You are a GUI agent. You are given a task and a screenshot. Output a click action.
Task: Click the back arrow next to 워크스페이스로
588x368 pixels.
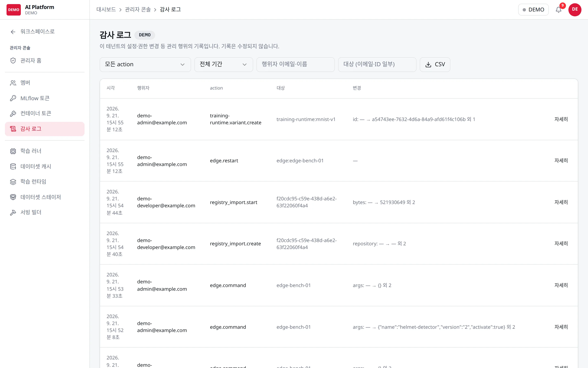click(x=13, y=32)
